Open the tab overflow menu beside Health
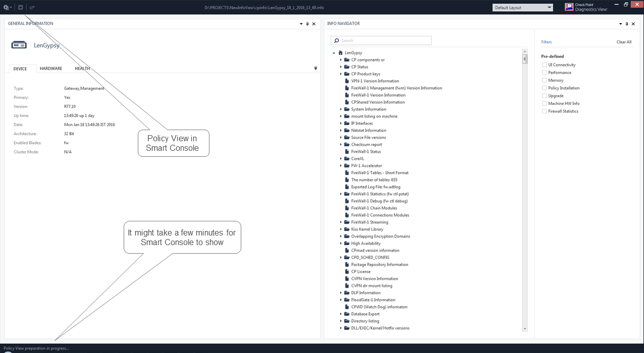 tap(315, 68)
